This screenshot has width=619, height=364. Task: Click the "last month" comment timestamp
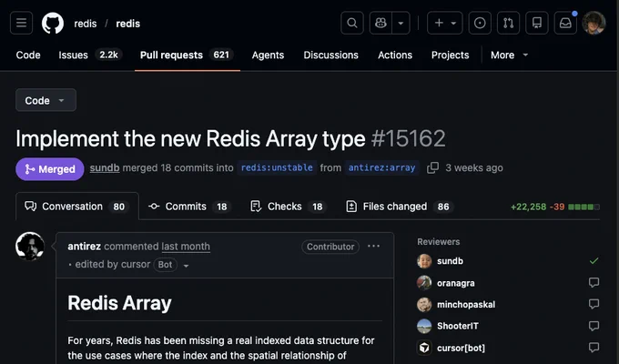(186, 247)
